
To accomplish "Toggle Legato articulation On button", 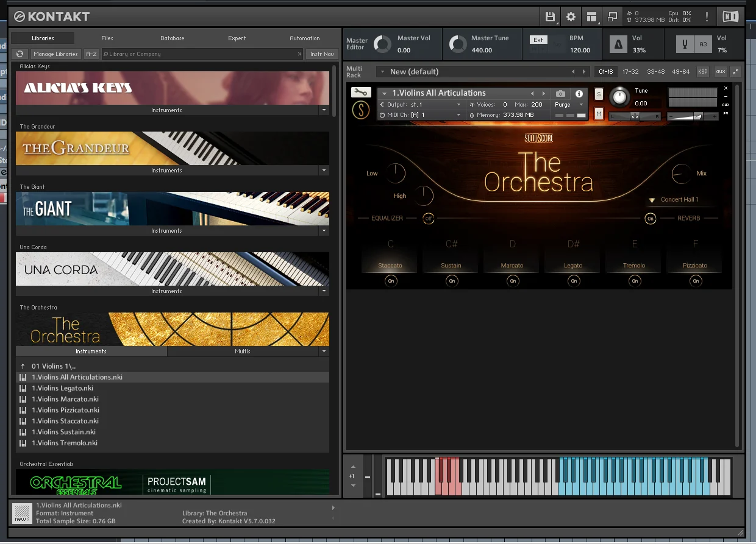I will (574, 281).
